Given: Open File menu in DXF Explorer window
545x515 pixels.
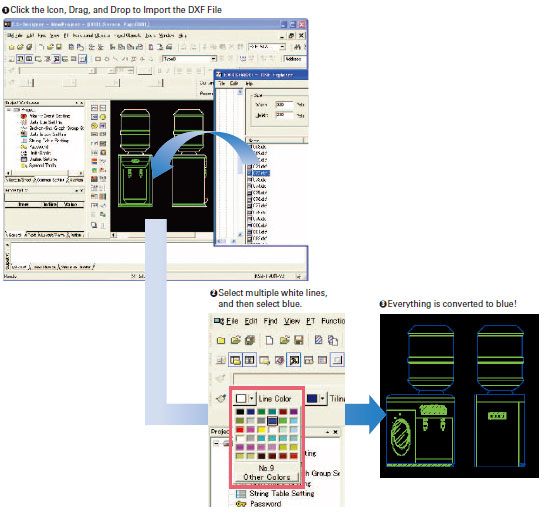Looking at the screenshot, I should pos(221,84).
